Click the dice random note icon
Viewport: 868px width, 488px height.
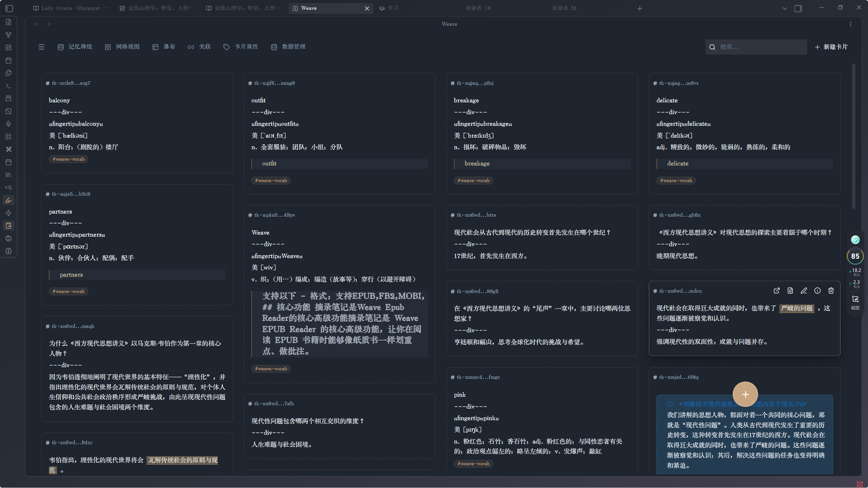[8, 111]
